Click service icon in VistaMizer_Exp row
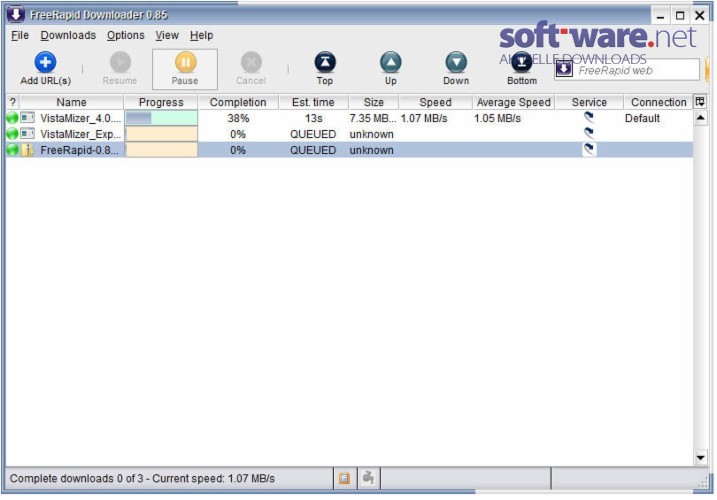 point(589,134)
